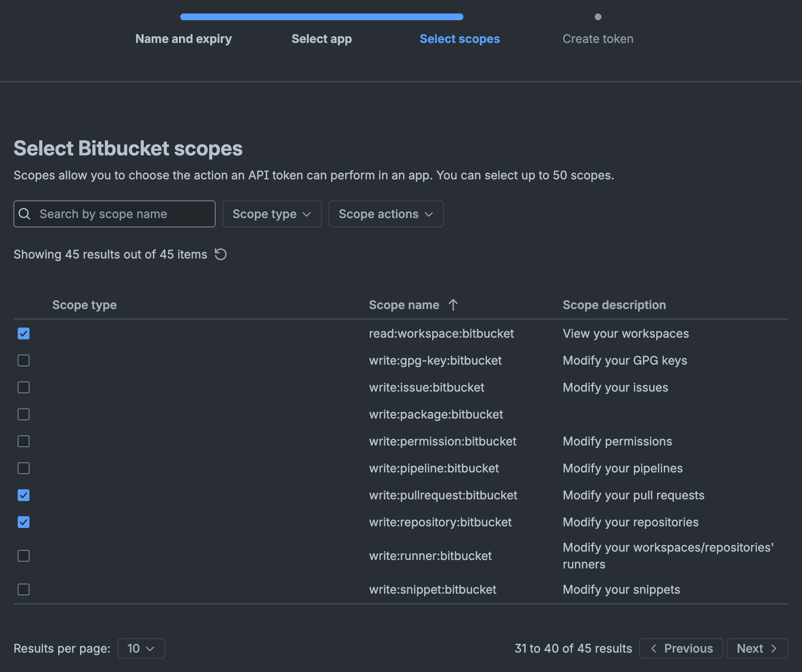Image resolution: width=802 pixels, height=672 pixels.
Task: Click the search magnifier icon
Action: [25, 214]
